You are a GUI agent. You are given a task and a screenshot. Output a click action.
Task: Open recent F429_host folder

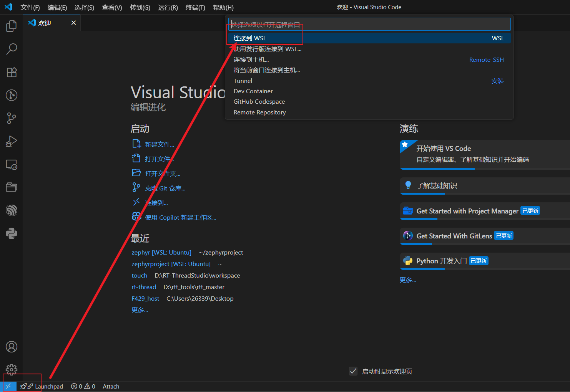pyautogui.click(x=145, y=298)
